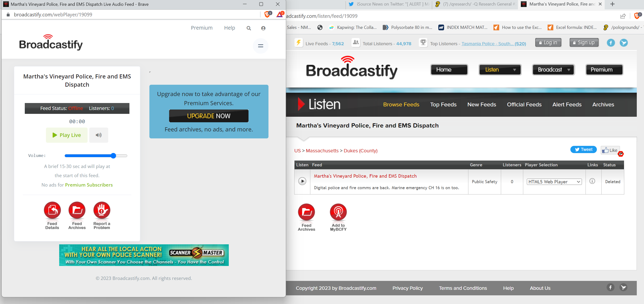Click the share page icon in the address bar
This screenshot has height=304, width=644.
point(623,16)
